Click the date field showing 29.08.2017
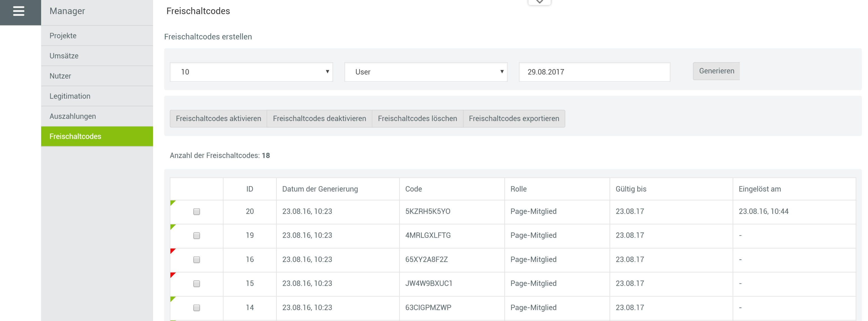The width and height of the screenshot is (868, 321). [594, 72]
